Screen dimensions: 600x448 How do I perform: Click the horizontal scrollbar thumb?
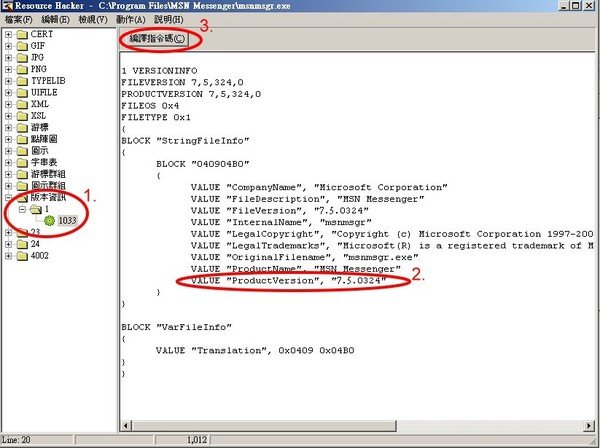pyautogui.click(x=264, y=425)
